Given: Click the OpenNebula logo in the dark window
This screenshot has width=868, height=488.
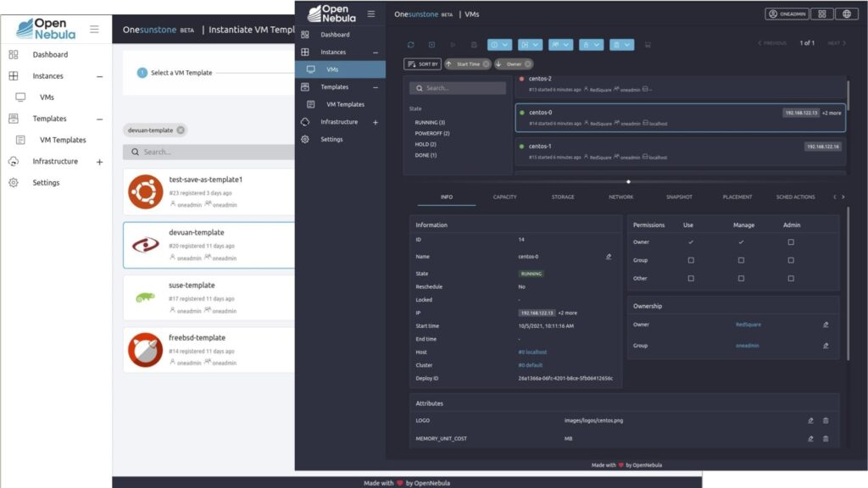Looking at the screenshot, I should (x=331, y=14).
